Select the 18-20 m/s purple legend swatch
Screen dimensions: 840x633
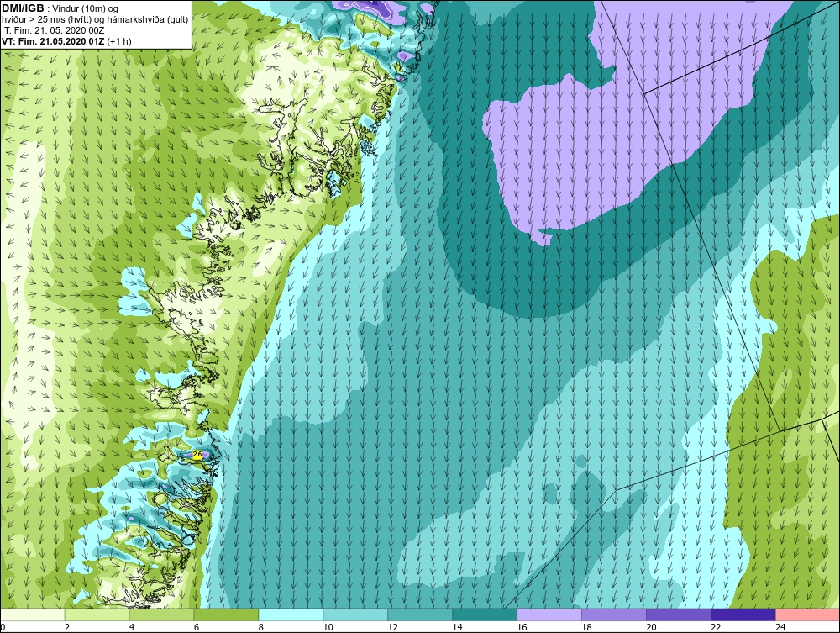[x=614, y=615]
